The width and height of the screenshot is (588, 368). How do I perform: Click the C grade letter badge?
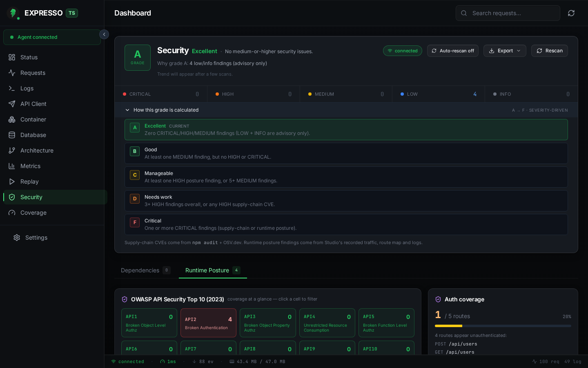135,175
